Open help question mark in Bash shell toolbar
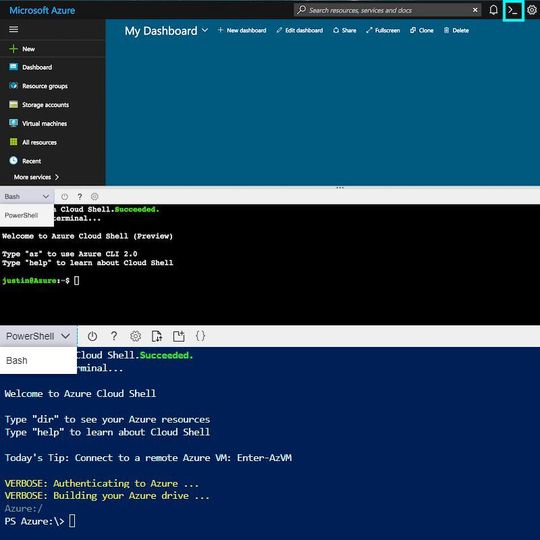Image resolution: width=540 pixels, height=540 pixels. tap(80, 196)
